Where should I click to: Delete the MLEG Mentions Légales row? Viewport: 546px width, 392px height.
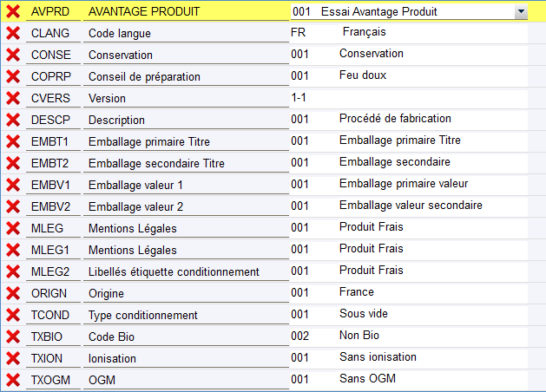coord(13,229)
